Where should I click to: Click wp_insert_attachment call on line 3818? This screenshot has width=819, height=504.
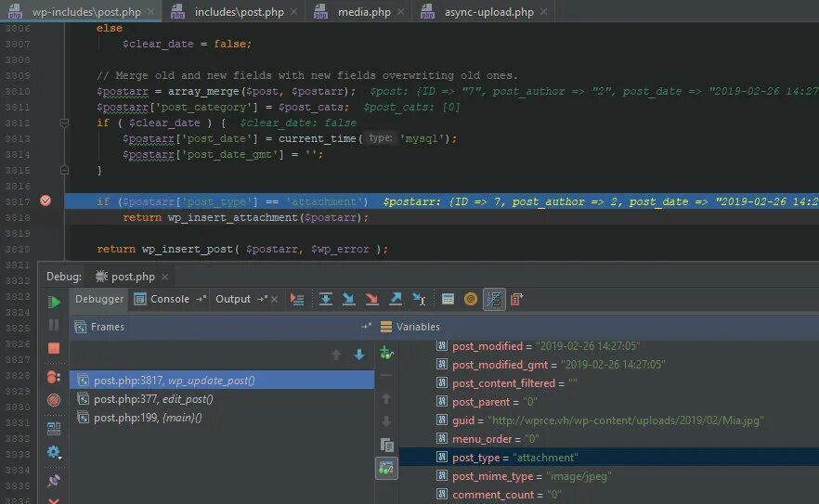(232, 218)
